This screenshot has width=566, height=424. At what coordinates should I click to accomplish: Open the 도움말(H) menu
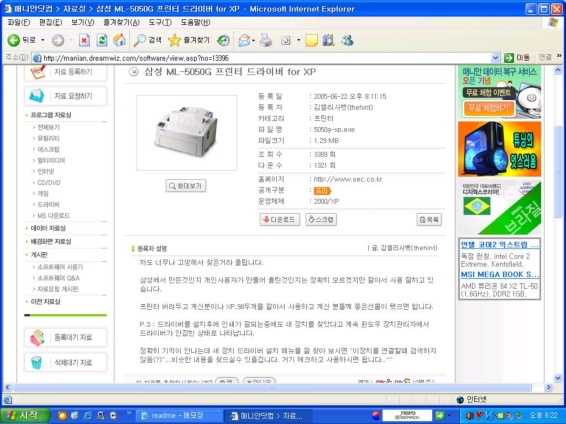coord(195,22)
